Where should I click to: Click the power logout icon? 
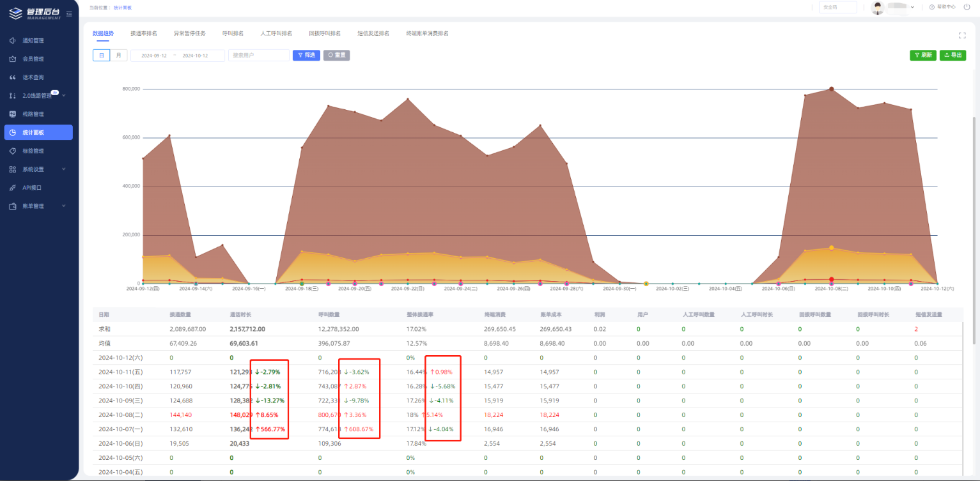pos(967,7)
